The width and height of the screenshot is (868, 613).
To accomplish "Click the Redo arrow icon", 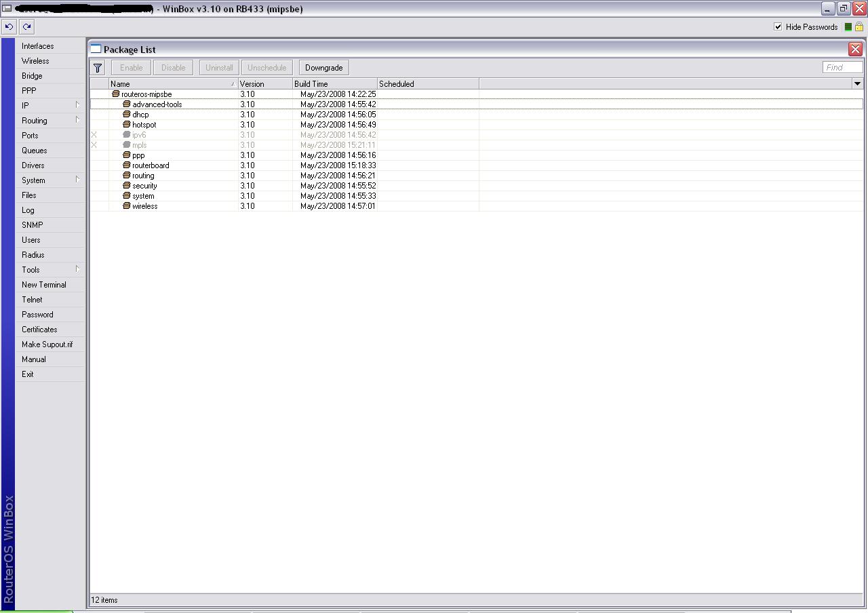I will [26, 27].
